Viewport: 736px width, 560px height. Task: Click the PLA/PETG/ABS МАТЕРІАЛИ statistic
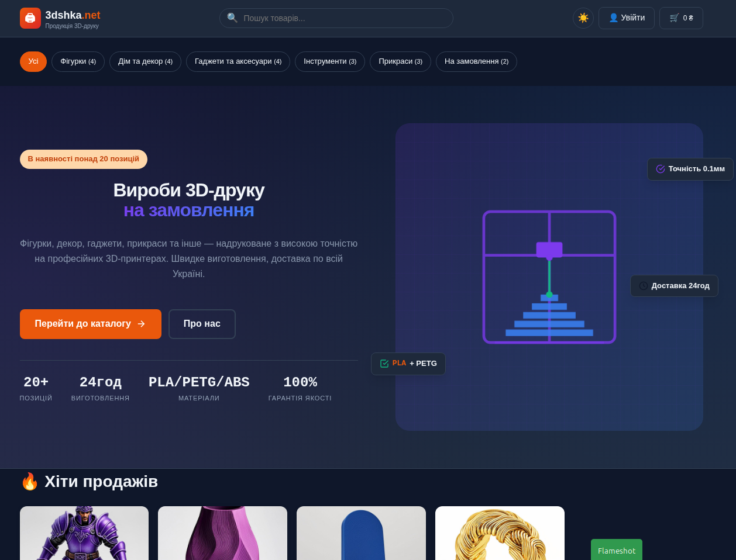[199, 389]
